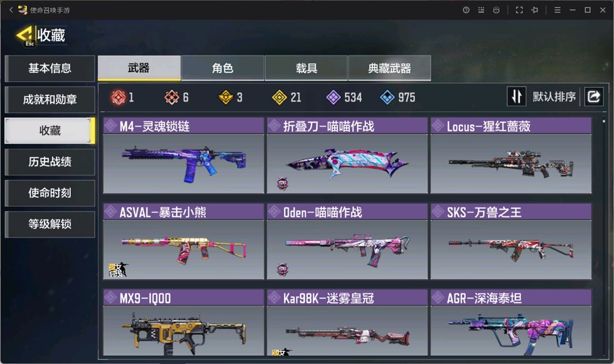The image size is (614, 364).
Task: Switch to the 角色 tab
Action: tap(222, 68)
